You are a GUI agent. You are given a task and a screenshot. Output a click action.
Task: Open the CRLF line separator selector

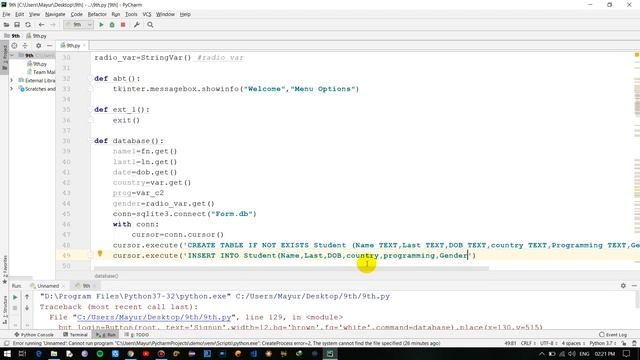527,343
